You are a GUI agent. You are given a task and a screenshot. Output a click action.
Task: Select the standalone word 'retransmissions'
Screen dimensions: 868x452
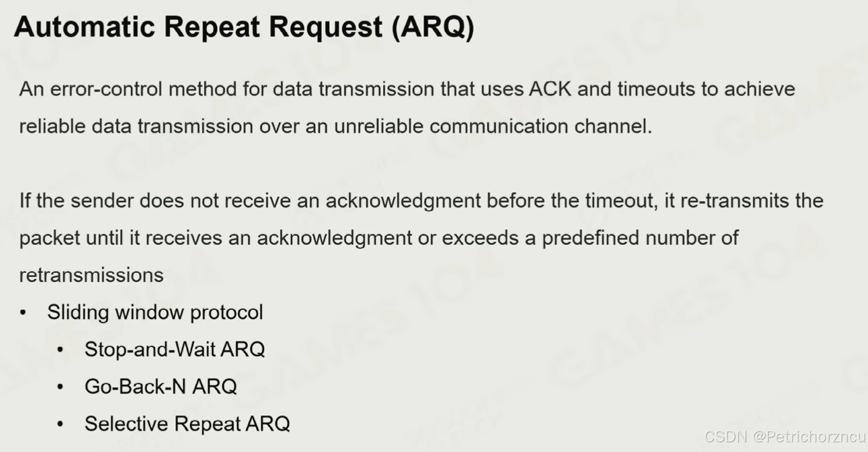92,275
